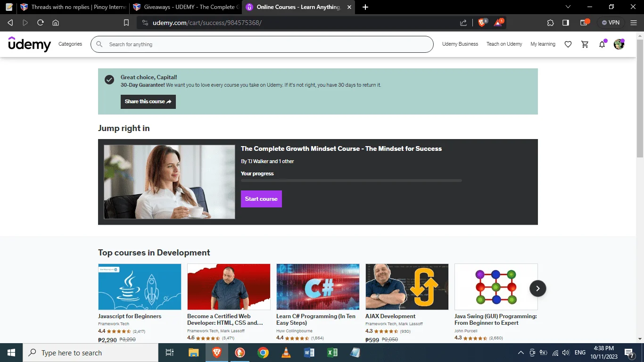Screen dimensions: 644x362
Task: Show hidden system tray icons
Action: 521,353
